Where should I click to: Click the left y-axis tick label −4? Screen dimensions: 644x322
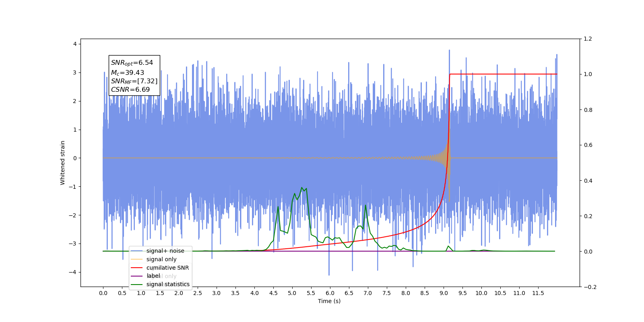[x=73, y=272]
